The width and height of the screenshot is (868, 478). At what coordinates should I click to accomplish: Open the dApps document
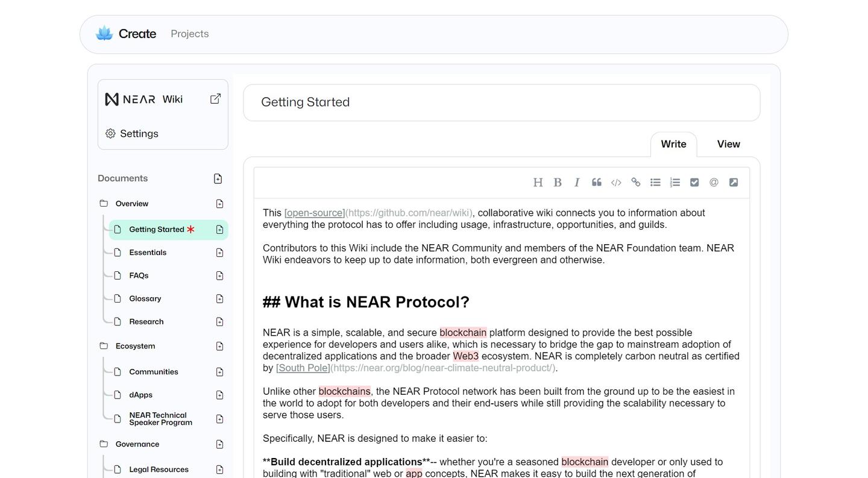[140, 395]
